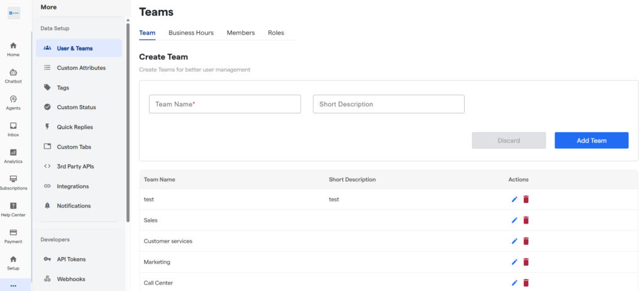Image resolution: width=644 pixels, height=291 pixels.
Task: Go to Agents in the navigation rail
Action: [x=13, y=102]
